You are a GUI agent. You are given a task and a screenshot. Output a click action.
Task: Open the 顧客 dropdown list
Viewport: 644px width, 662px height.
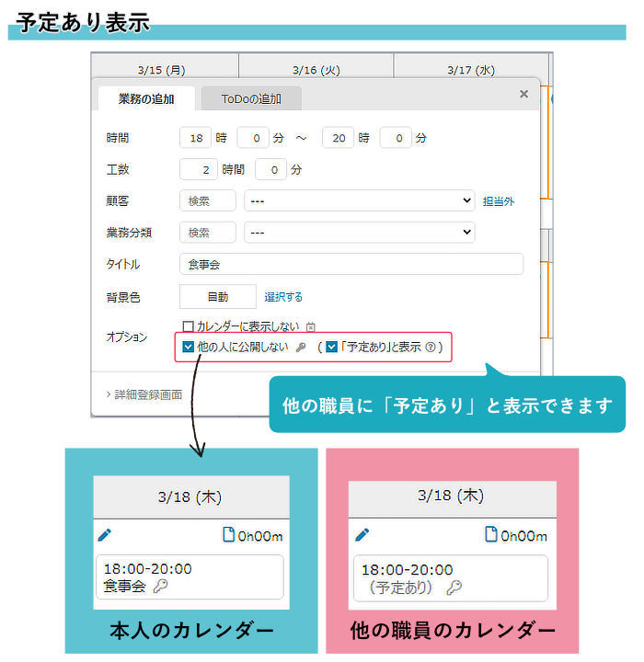click(359, 200)
